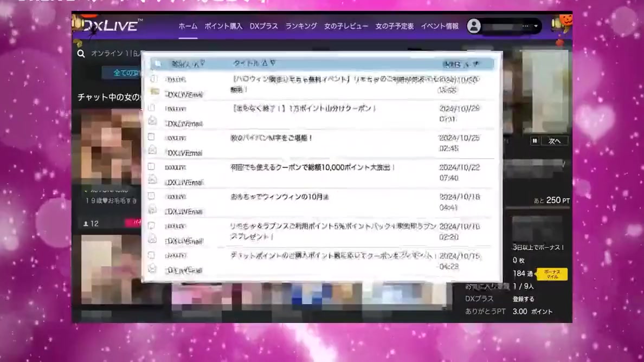Check the box for the 2024/10/18 message
This screenshot has width=644, height=362.
point(152,196)
